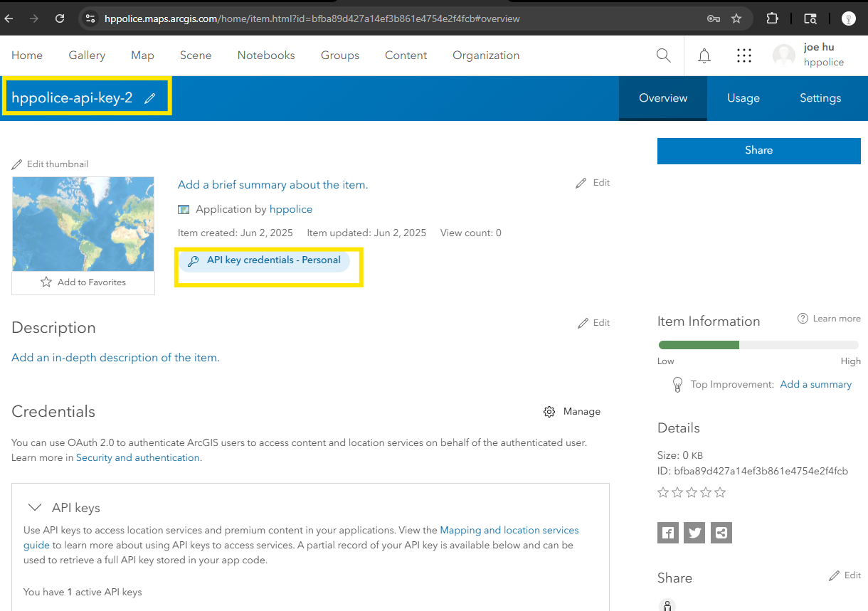Open browser profile avatar
Viewport: 868px width, 611px height.
click(849, 18)
